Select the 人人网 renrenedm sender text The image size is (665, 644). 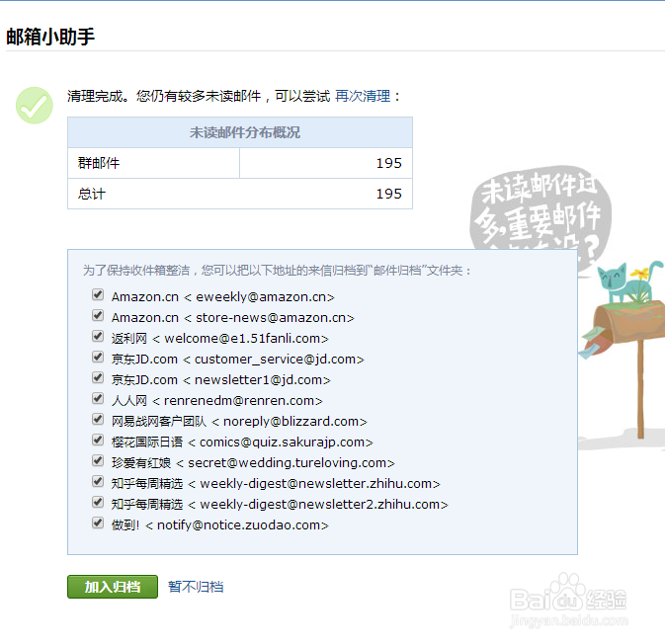click(217, 401)
